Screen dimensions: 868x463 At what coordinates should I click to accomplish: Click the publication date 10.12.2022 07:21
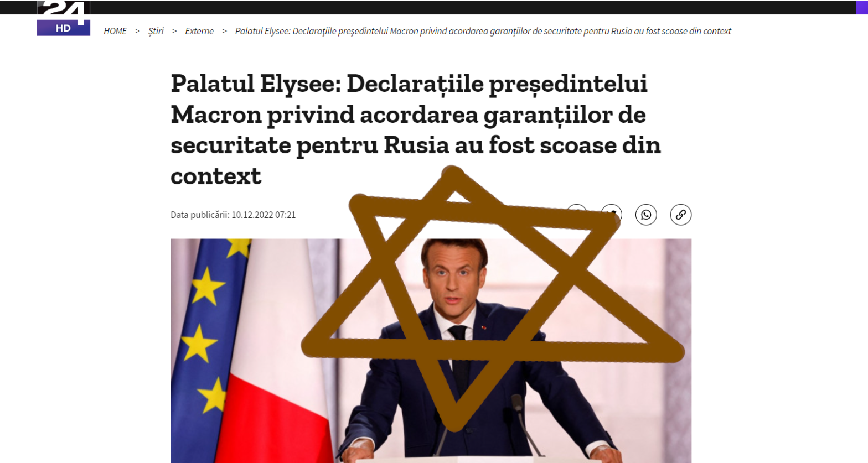click(263, 215)
